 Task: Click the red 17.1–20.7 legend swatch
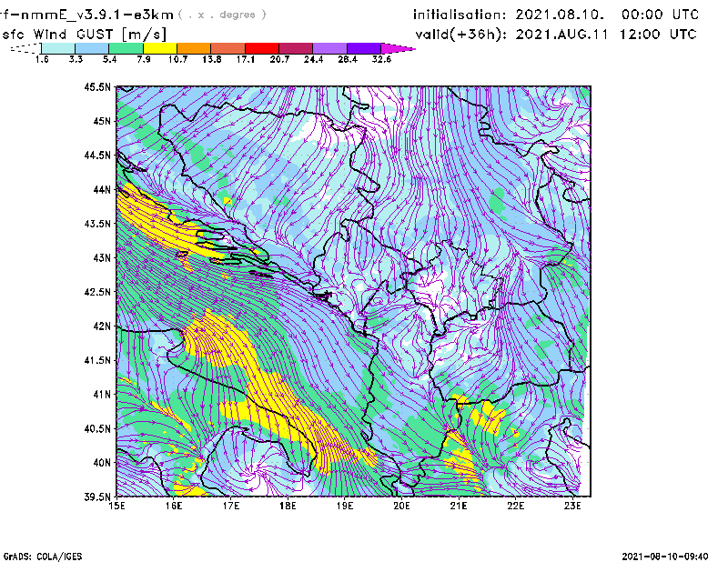(262, 48)
